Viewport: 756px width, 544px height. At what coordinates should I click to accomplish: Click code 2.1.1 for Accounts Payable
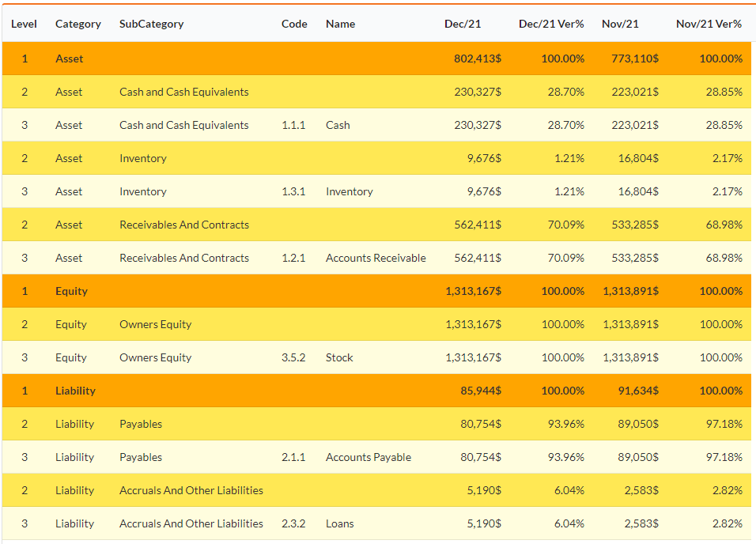pos(293,457)
